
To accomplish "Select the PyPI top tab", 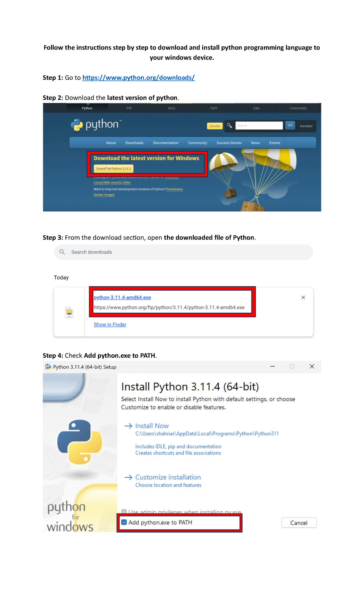I will pos(214,108).
